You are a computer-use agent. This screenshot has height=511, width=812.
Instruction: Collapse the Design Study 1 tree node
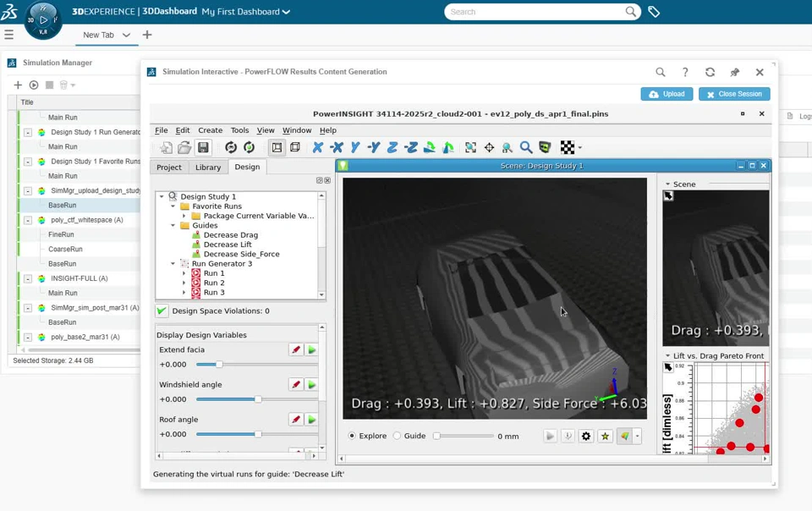tap(162, 197)
